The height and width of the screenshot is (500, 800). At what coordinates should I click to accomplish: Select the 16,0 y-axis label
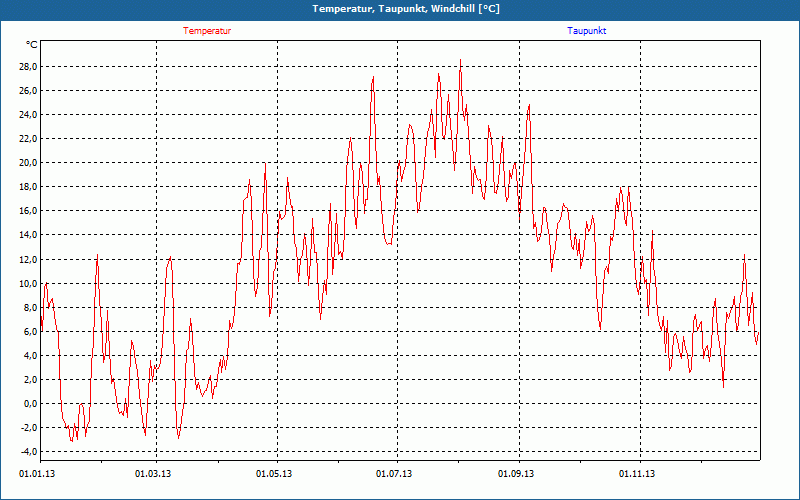(x=28, y=211)
